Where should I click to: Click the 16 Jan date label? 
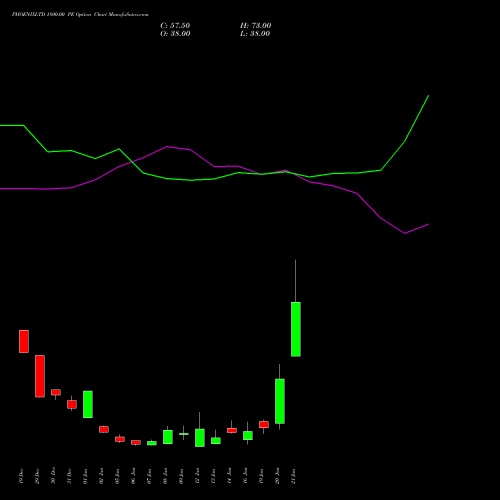[245, 476]
